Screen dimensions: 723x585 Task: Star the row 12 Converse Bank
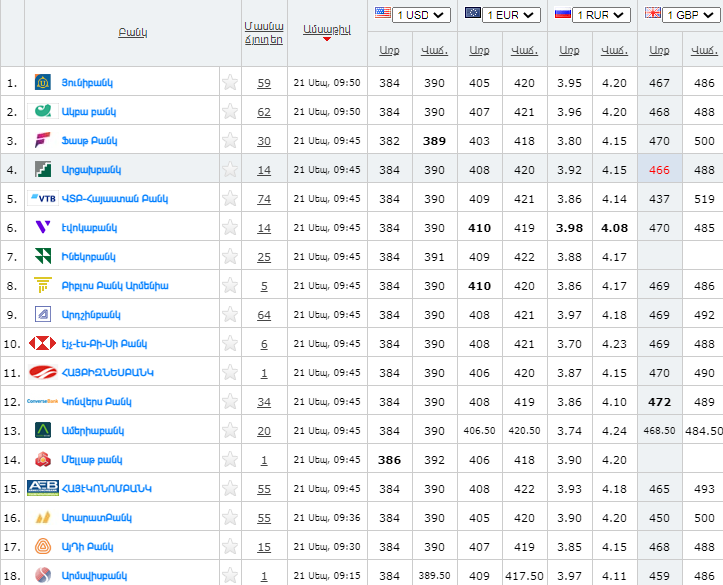[x=230, y=401]
